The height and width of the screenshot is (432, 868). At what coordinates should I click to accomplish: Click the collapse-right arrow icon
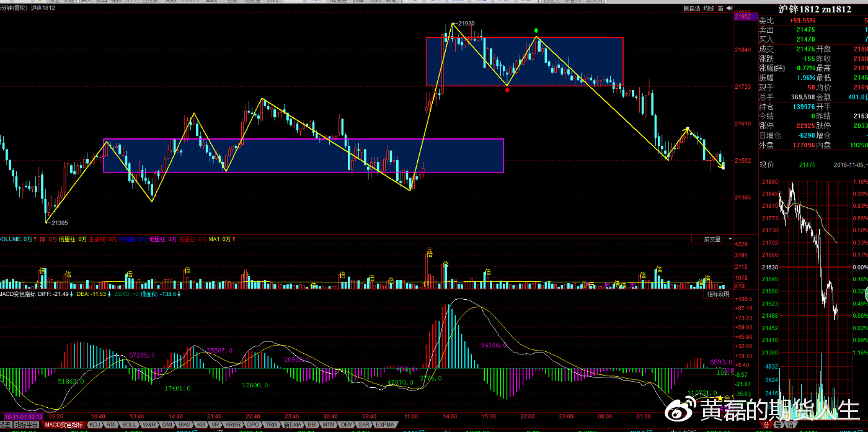tap(729, 9)
